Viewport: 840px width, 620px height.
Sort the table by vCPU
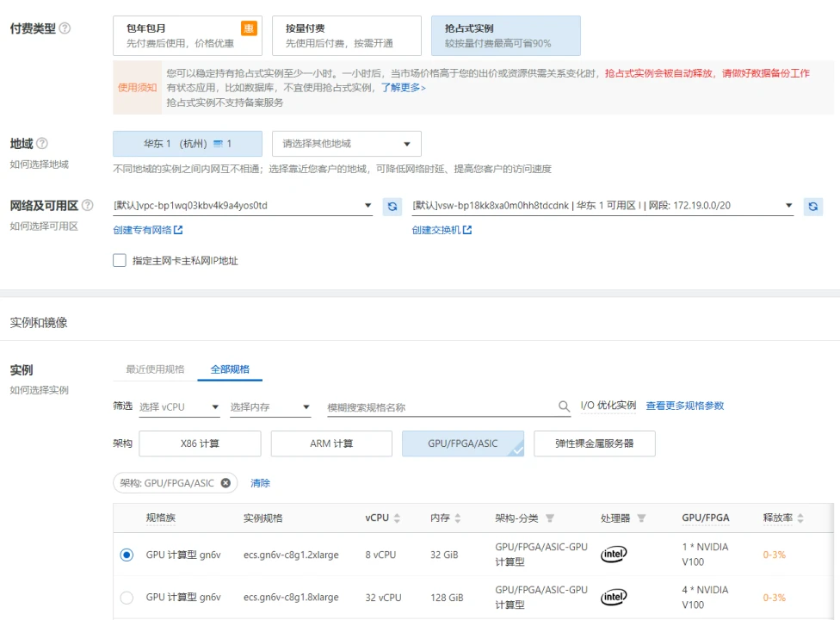tap(397, 518)
